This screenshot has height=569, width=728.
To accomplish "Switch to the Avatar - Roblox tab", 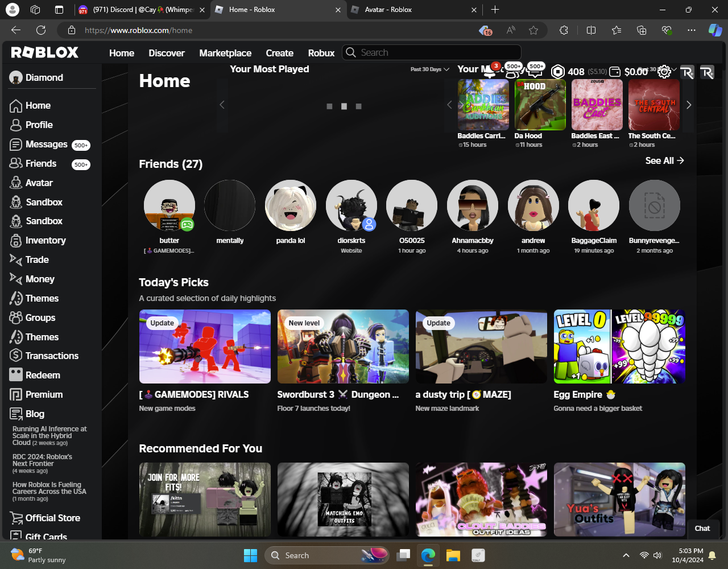I will tap(414, 10).
